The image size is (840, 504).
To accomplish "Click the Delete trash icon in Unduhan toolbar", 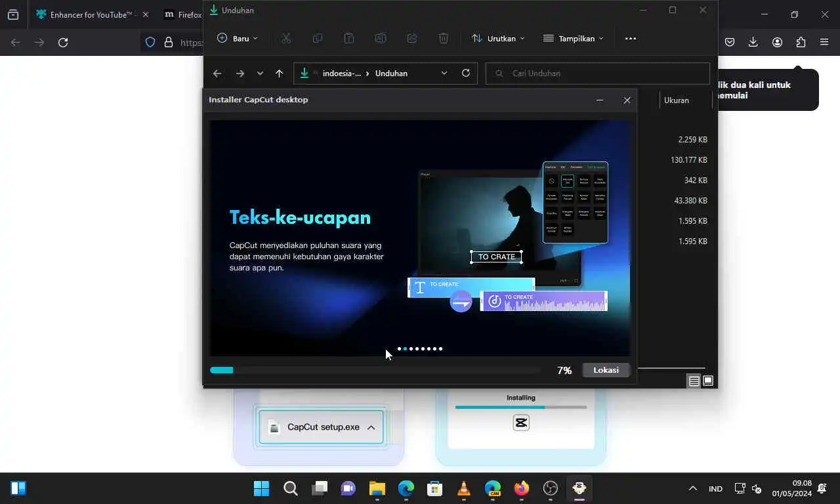I will click(444, 39).
